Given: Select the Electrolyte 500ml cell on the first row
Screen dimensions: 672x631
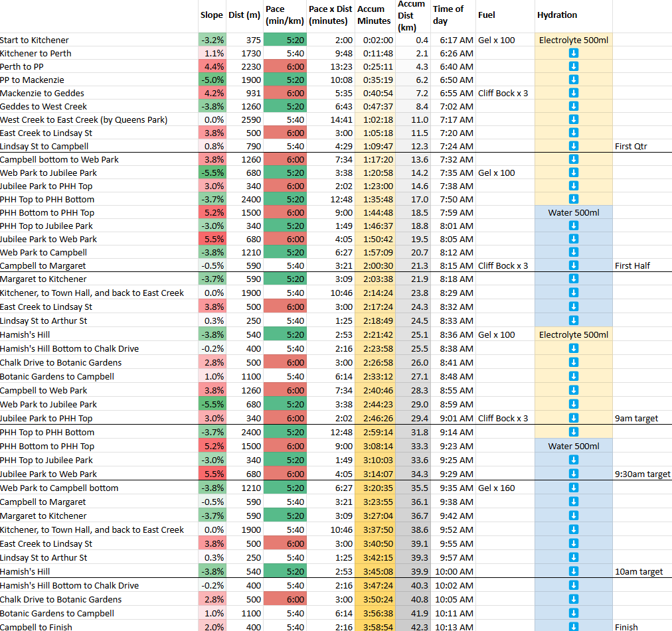Looking at the screenshot, I should point(573,40).
